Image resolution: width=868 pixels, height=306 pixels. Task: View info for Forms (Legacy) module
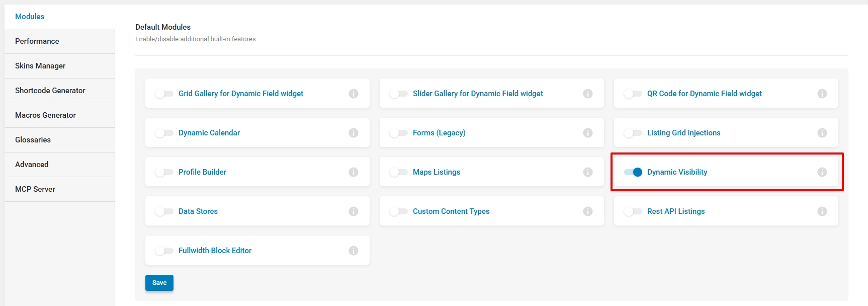[588, 133]
